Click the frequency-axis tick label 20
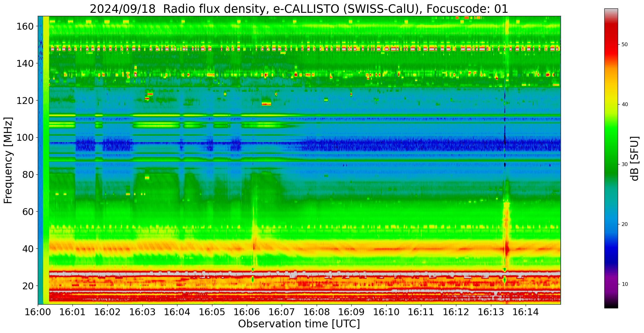 [x=28, y=286]
